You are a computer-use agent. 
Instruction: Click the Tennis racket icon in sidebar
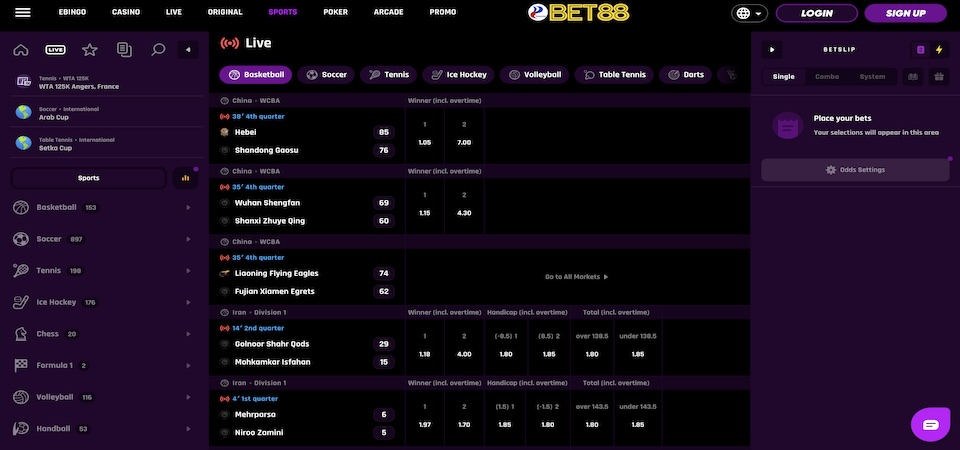(x=21, y=271)
